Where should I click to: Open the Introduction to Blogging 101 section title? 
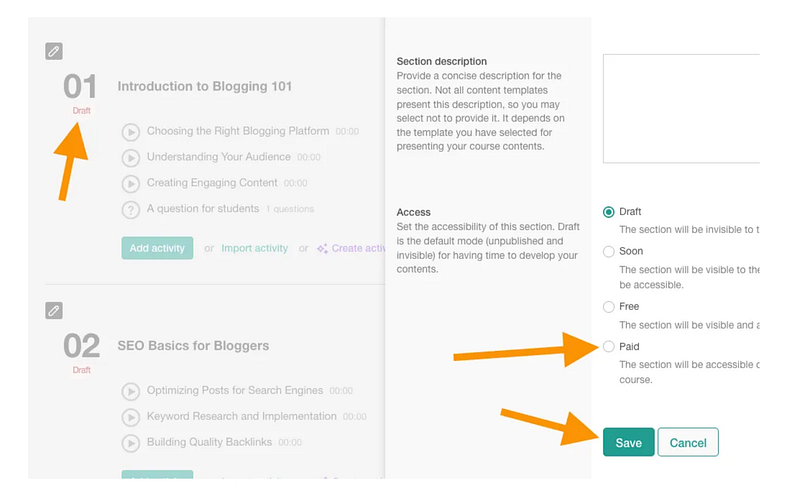(205, 86)
